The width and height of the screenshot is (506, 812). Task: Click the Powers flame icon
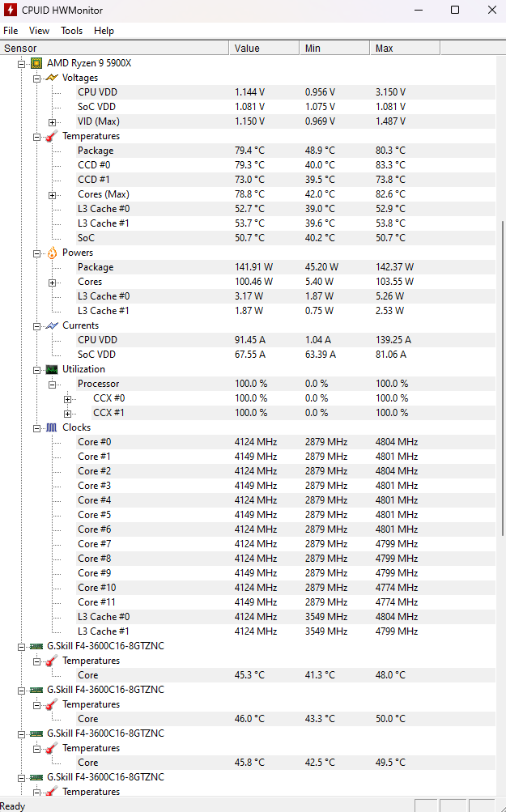point(52,253)
